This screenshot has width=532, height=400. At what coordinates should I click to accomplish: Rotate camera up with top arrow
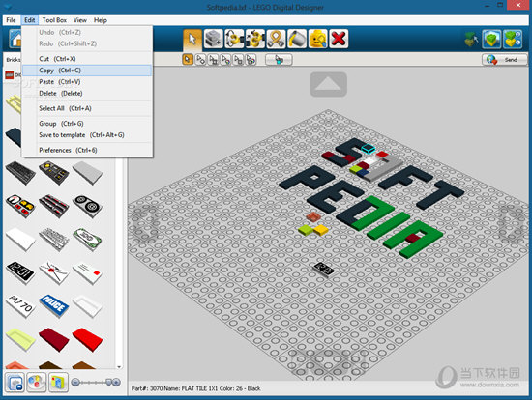tap(328, 84)
